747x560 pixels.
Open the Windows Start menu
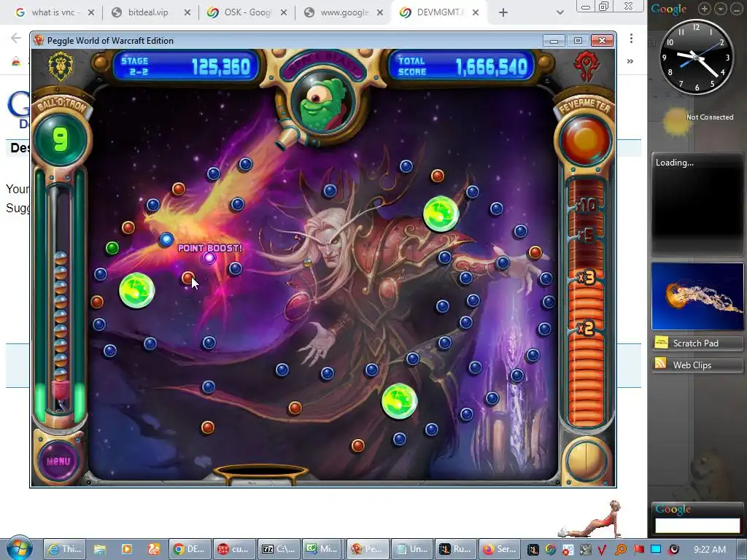point(20,548)
